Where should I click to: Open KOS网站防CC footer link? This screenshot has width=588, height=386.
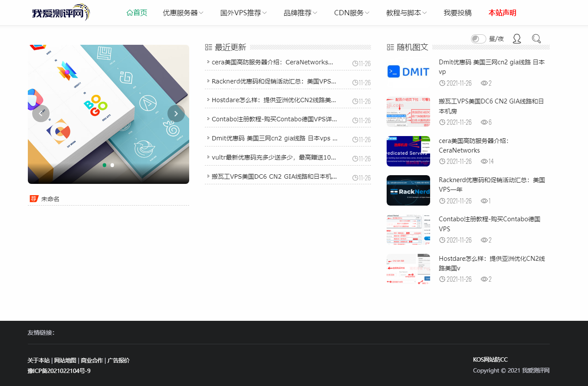(490, 359)
